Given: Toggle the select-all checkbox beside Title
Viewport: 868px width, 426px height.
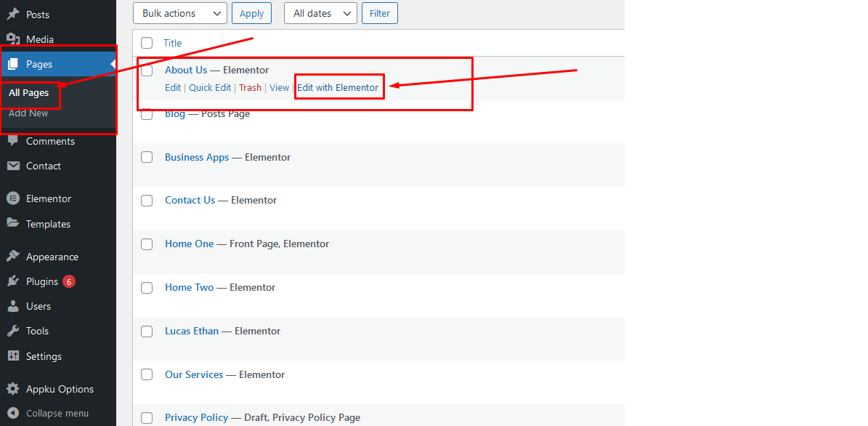Looking at the screenshot, I should (147, 43).
